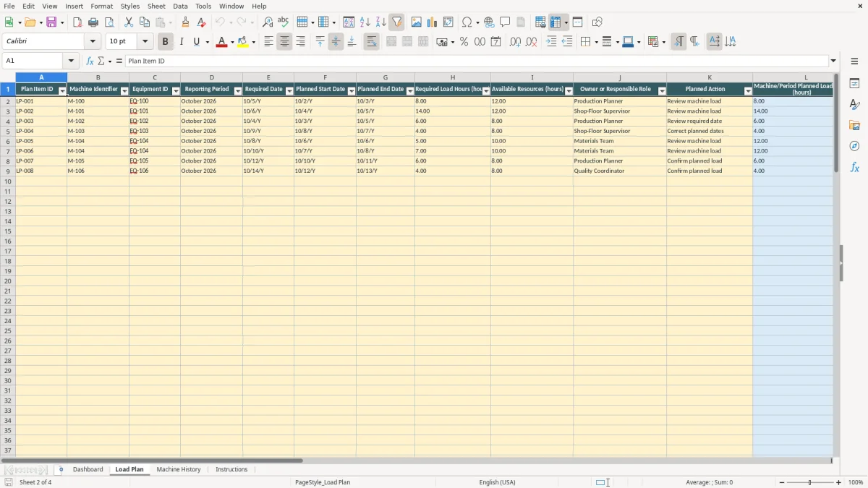Insert a hyperlink

point(489,22)
